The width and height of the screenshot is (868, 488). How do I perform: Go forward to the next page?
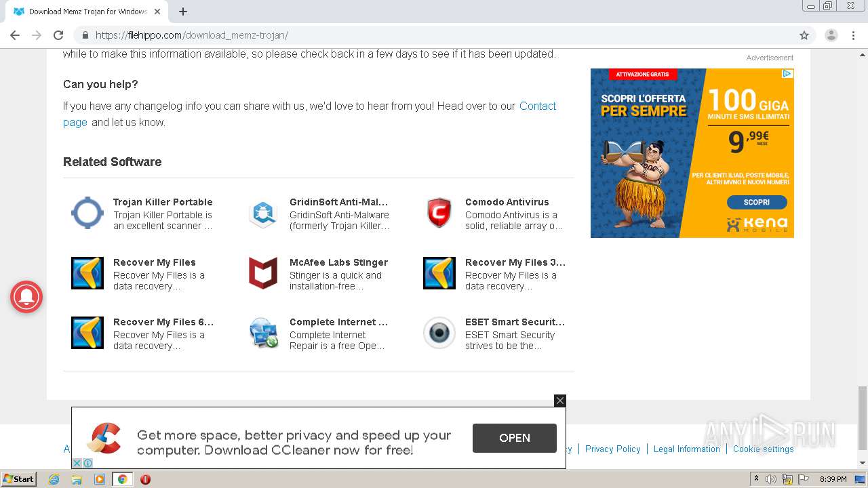(37, 35)
